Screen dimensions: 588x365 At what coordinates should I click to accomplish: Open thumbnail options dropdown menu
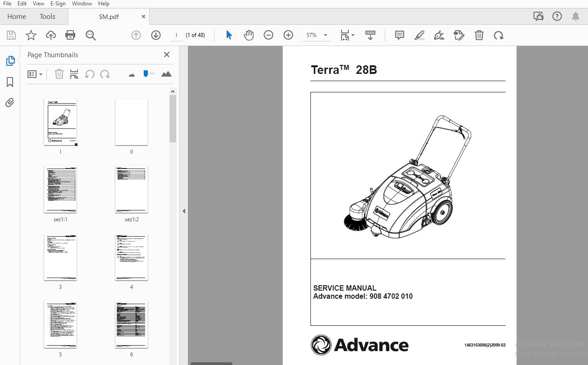pos(35,74)
